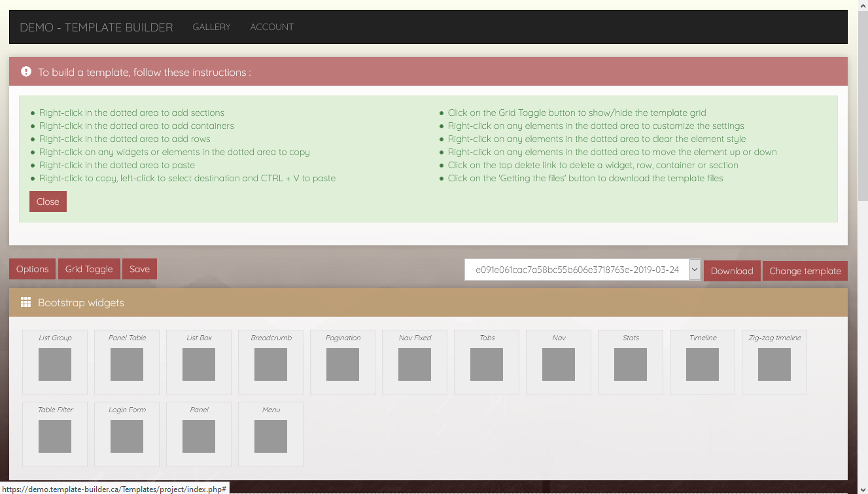Pick the Login Form widget
Screen dimensions: 868x494
127,434
